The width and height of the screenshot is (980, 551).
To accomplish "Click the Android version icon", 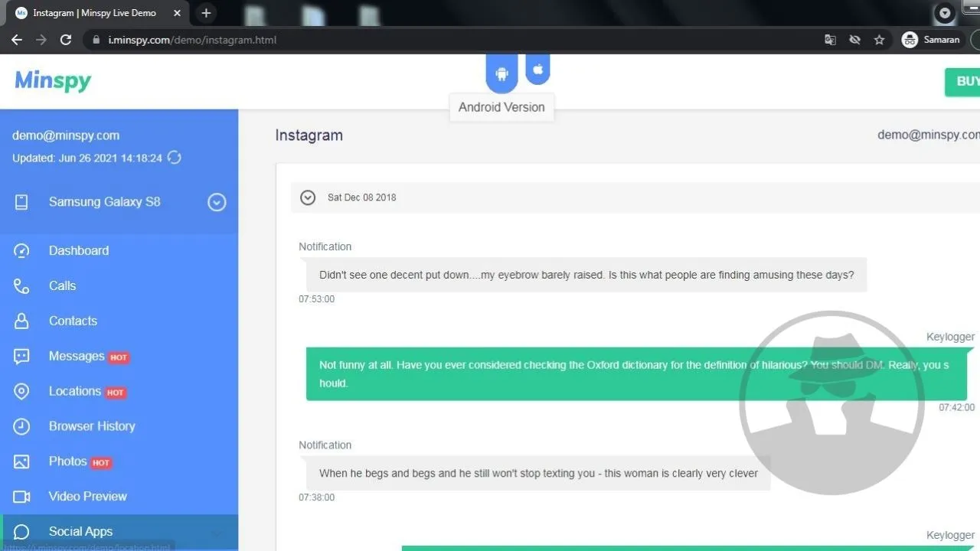I will (x=501, y=73).
